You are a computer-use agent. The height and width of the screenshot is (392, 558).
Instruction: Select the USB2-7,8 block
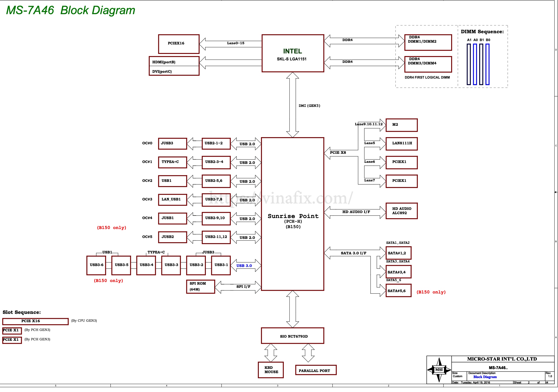[216, 200]
